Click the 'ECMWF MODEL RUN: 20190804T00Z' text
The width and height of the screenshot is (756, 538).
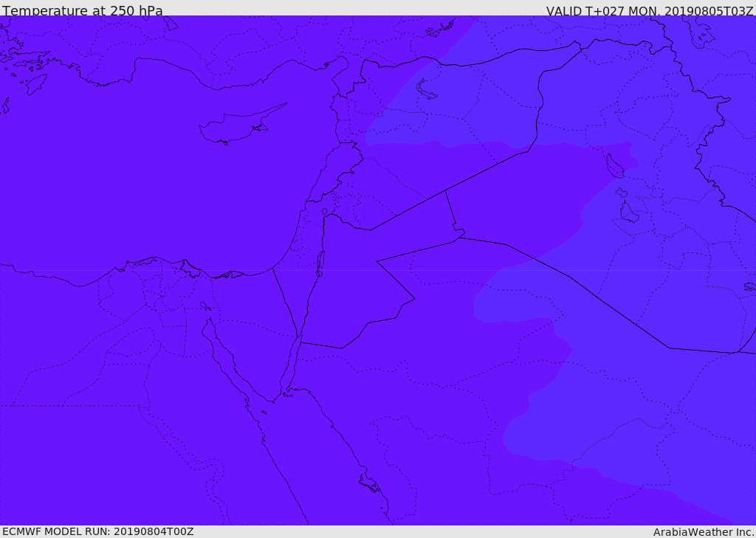point(98,531)
